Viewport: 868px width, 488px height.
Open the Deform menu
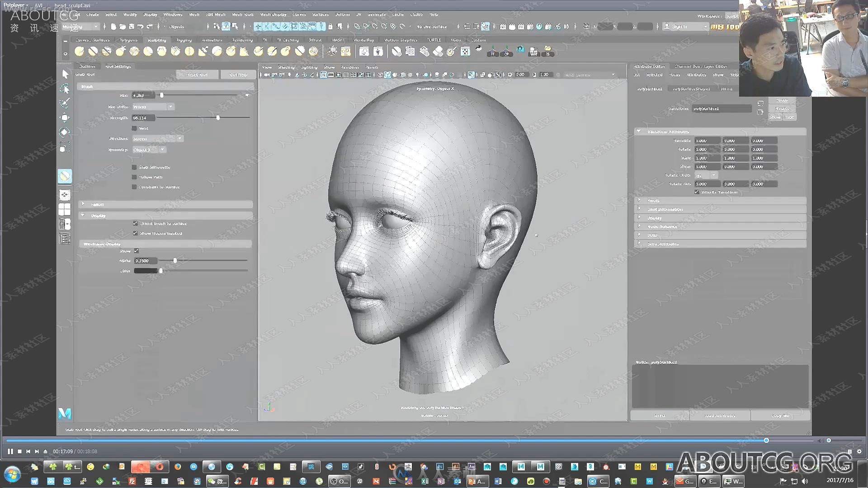(342, 14)
